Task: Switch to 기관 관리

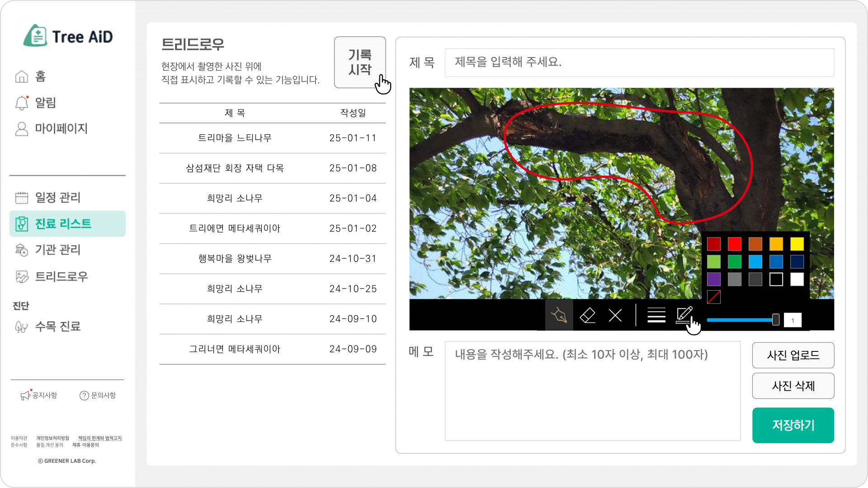Action: coord(58,250)
